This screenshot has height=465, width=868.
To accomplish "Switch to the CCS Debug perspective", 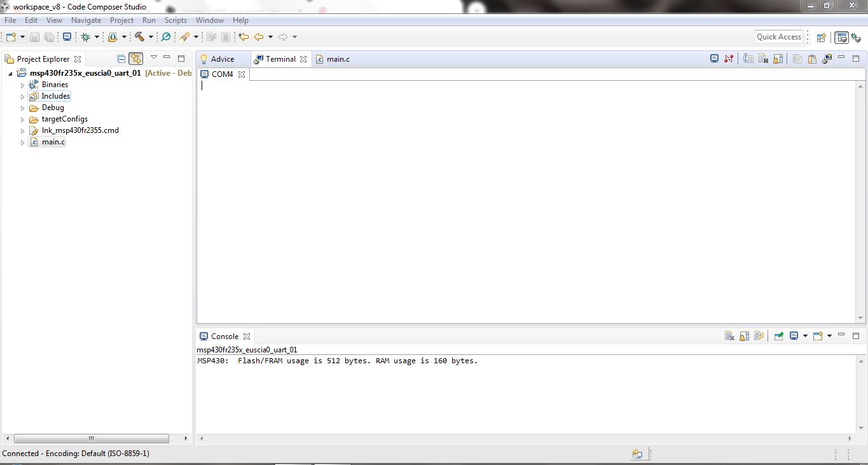I will tap(856, 38).
